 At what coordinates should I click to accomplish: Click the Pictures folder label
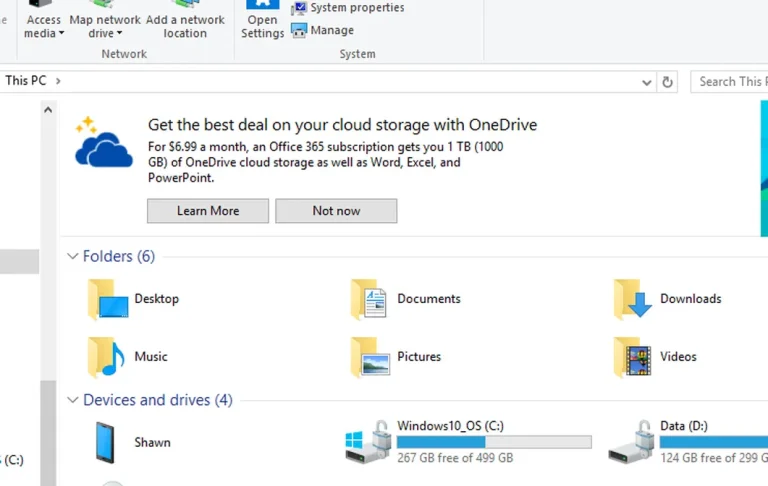coord(419,357)
